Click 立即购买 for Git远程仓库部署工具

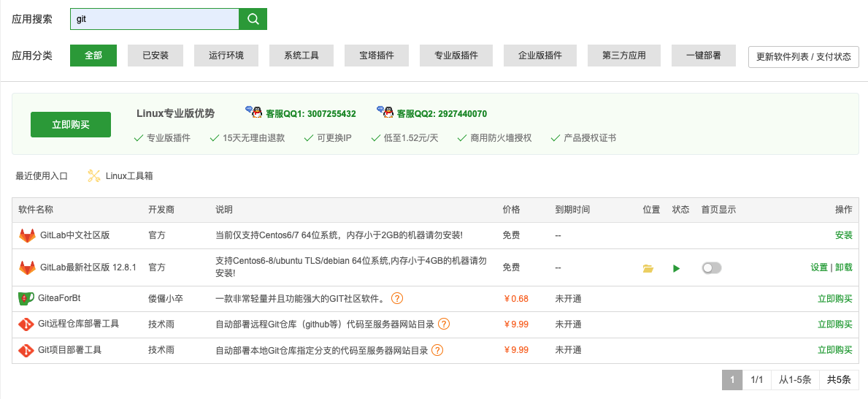pyautogui.click(x=835, y=324)
